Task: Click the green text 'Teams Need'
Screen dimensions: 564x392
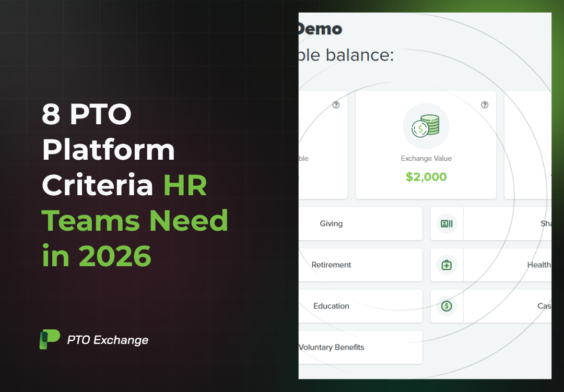Action: (135, 220)
